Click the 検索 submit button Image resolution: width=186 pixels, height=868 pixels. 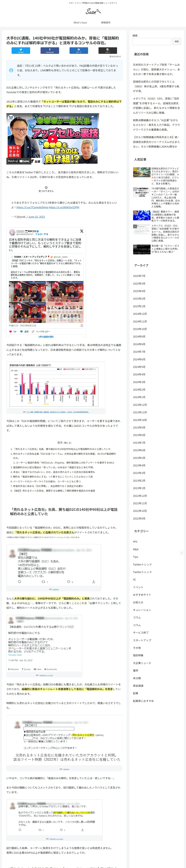177,41
